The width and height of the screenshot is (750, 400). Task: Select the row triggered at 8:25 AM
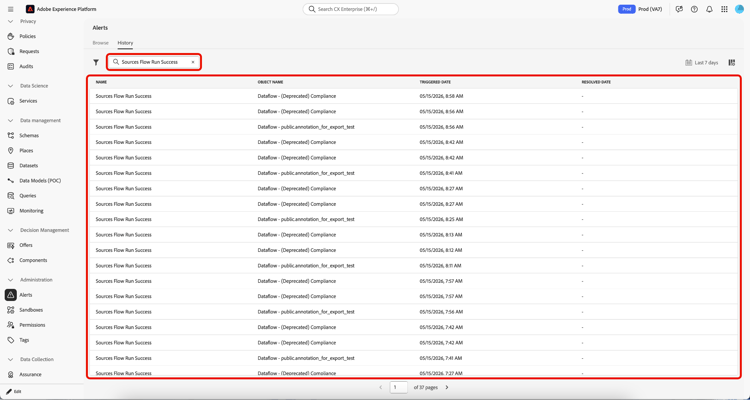tap(413, 219)
